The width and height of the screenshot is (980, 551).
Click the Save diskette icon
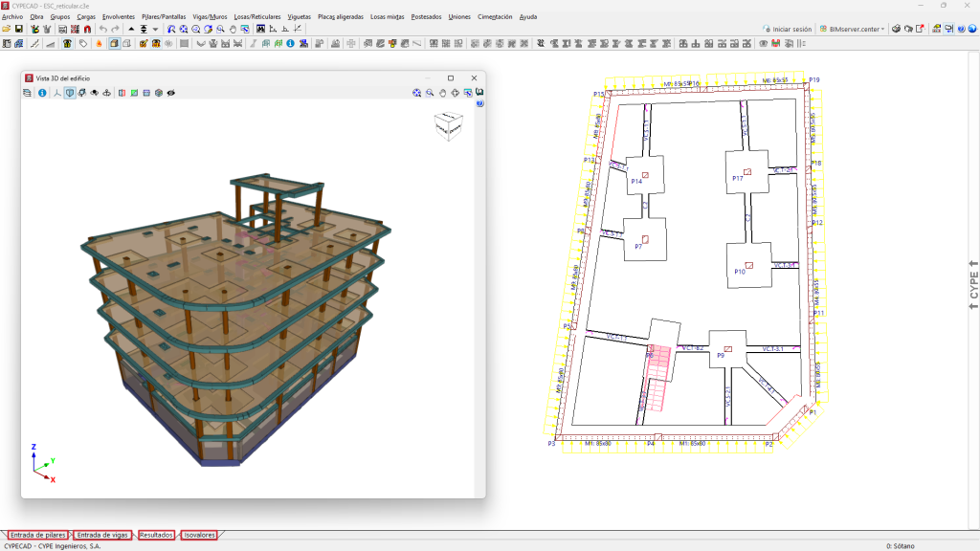pyautogui.click(x=18, y=30)
